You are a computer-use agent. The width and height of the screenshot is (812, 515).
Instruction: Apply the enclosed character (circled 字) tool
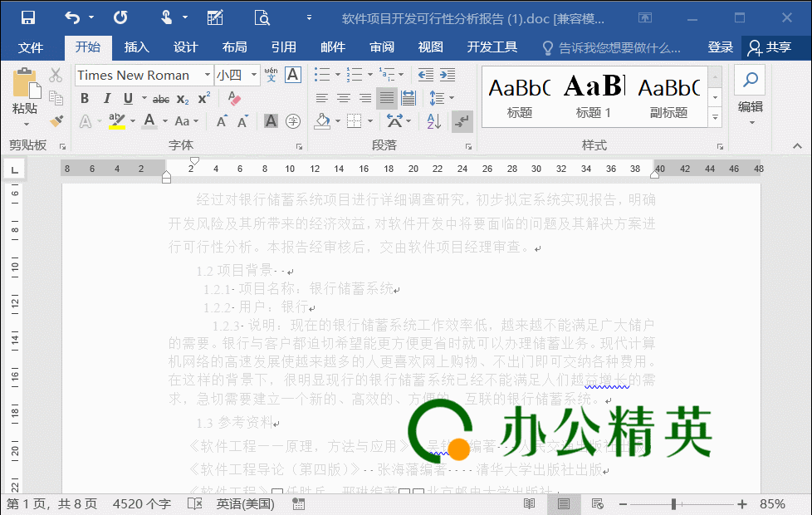pyautogui.click(x=293, y=122)
